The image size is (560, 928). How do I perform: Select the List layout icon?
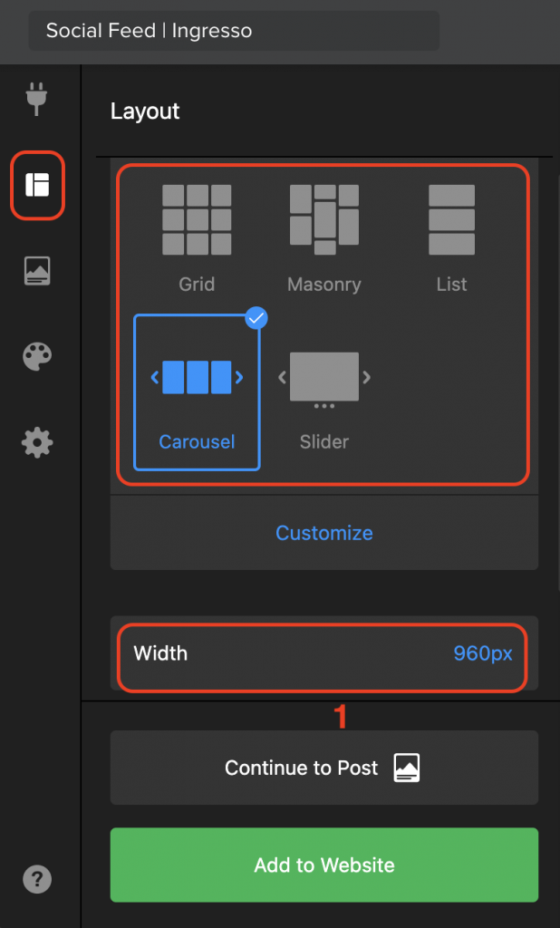451,219
